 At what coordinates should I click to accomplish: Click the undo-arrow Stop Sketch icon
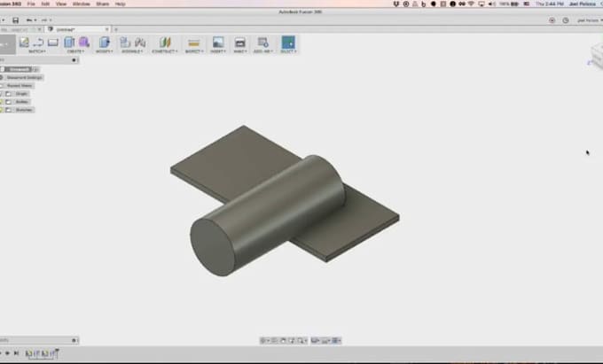(38, 43)
